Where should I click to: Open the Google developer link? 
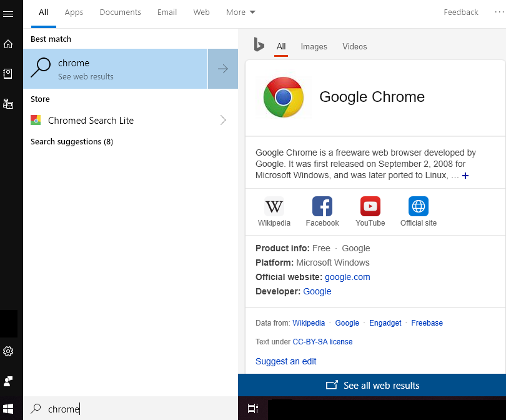(x=317, y=291)
